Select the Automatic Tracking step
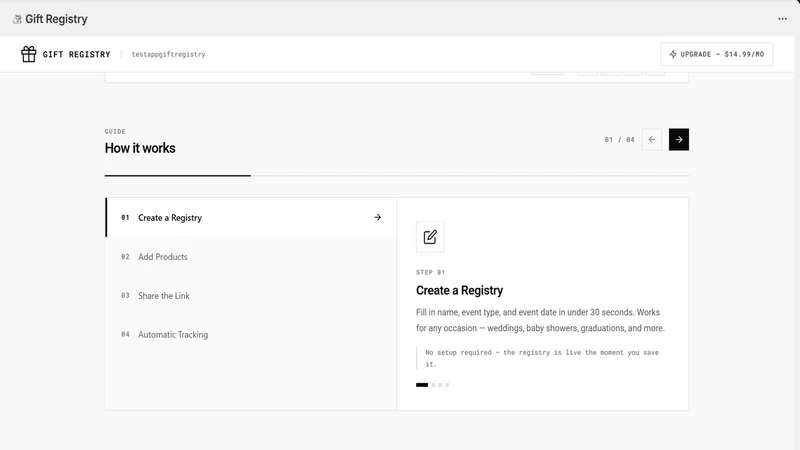Screen dimensions: 800x450 coord(251,335)
